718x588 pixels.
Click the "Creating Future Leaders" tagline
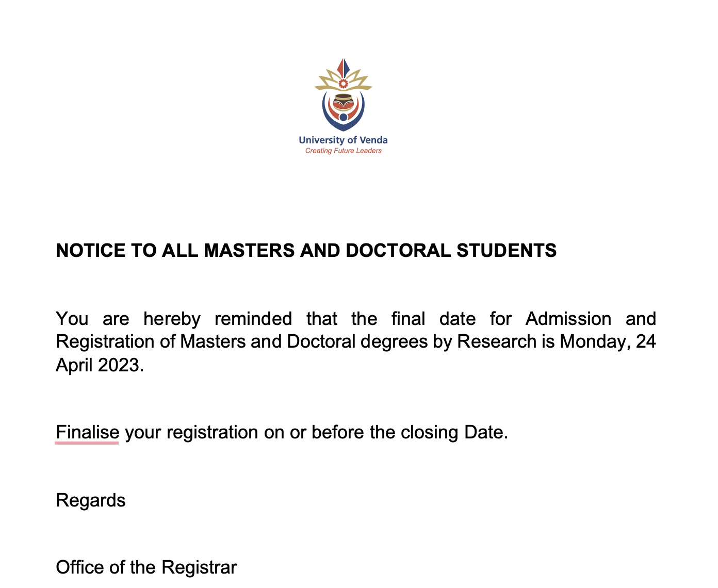point(344,151)
